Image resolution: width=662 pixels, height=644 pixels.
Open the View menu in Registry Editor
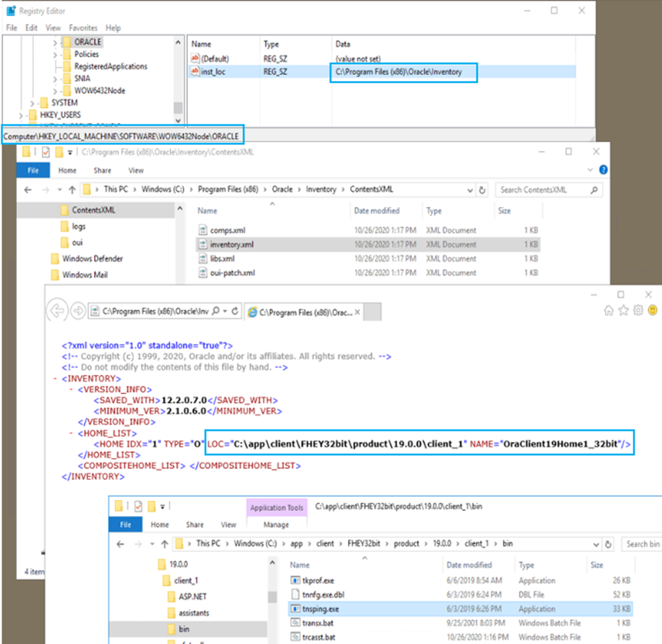[54, 28]
